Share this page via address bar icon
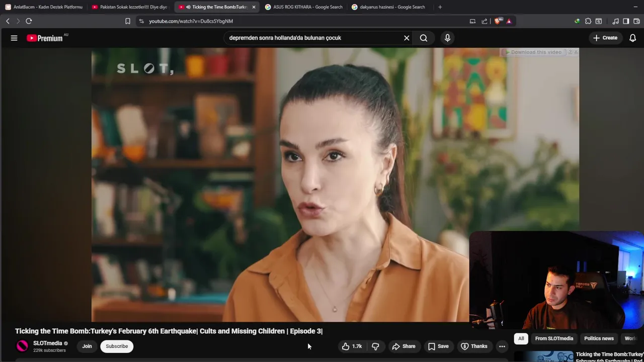Image resolution: width=644 pixels, height=362 pixels. point(484,21)
